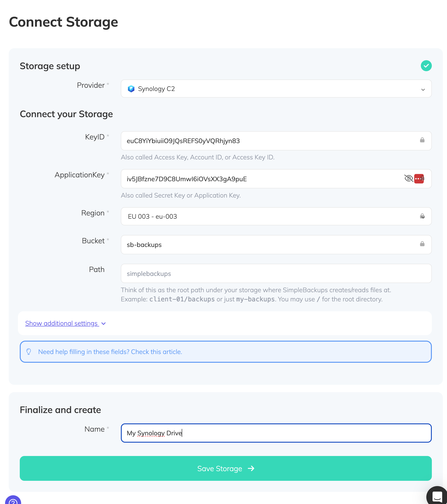Viewport: 447px width, 504px height.
Task: Click the password manager autofill icon in ApplicationKey
Action: 419,179
